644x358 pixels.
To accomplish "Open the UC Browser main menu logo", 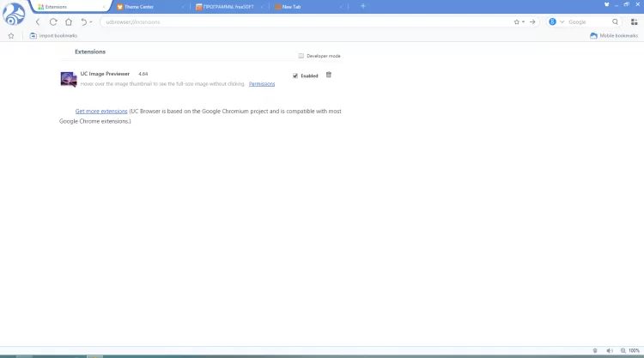I will 14,14.
